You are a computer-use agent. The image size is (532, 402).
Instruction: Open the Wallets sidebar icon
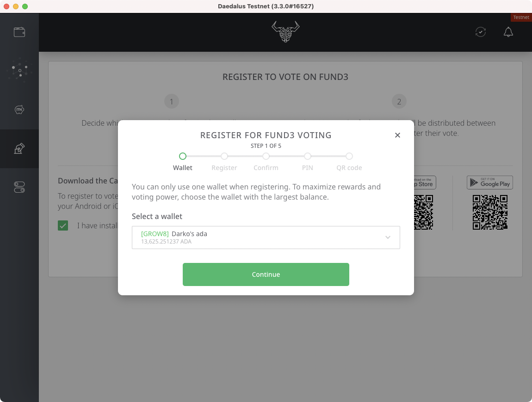coord(19,32)
